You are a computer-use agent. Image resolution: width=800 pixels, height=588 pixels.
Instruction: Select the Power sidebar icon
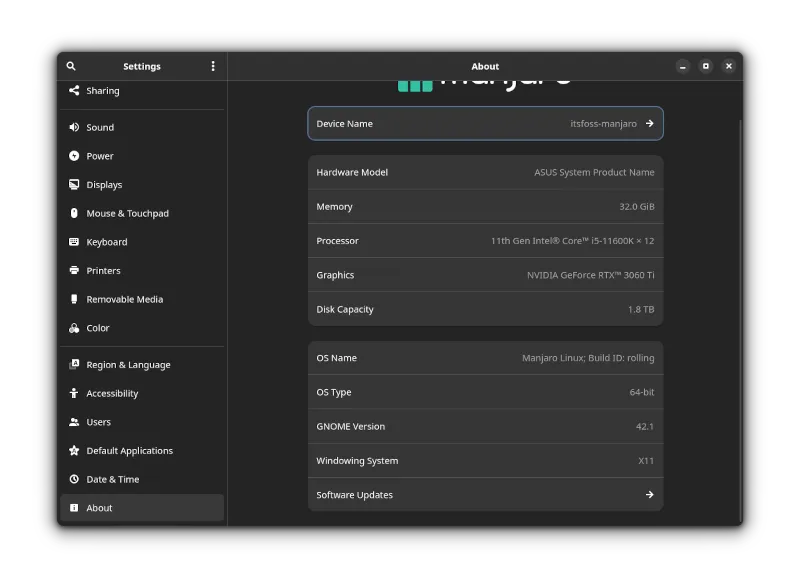pyautogui.click(x=72, y=156)
